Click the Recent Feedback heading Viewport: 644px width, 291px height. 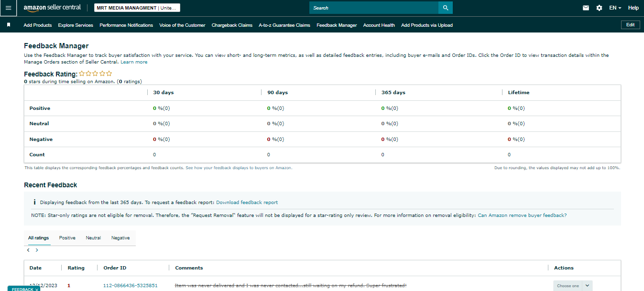(x=51, y=185)
